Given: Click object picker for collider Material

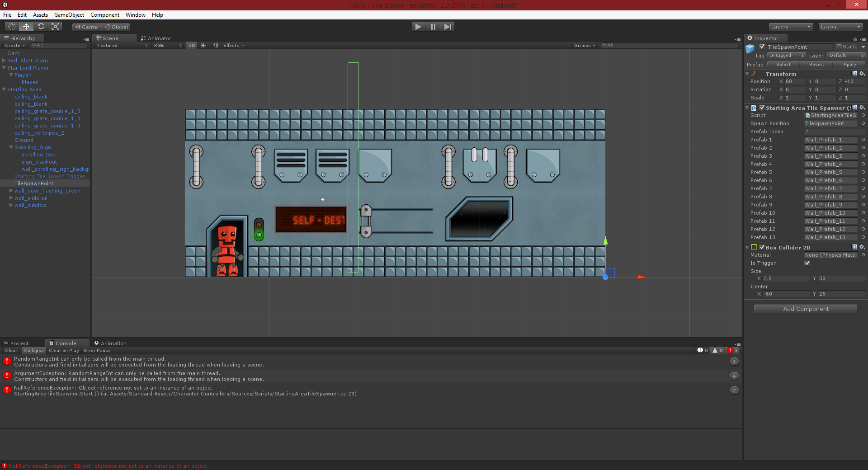Looking at the screenshot, I should pos(863,255).
